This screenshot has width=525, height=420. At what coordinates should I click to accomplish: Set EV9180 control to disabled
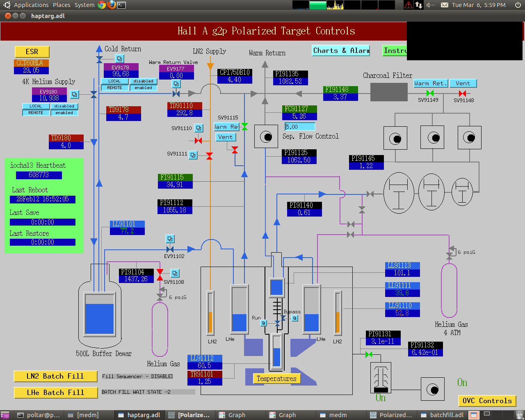(x=64, y=106)
